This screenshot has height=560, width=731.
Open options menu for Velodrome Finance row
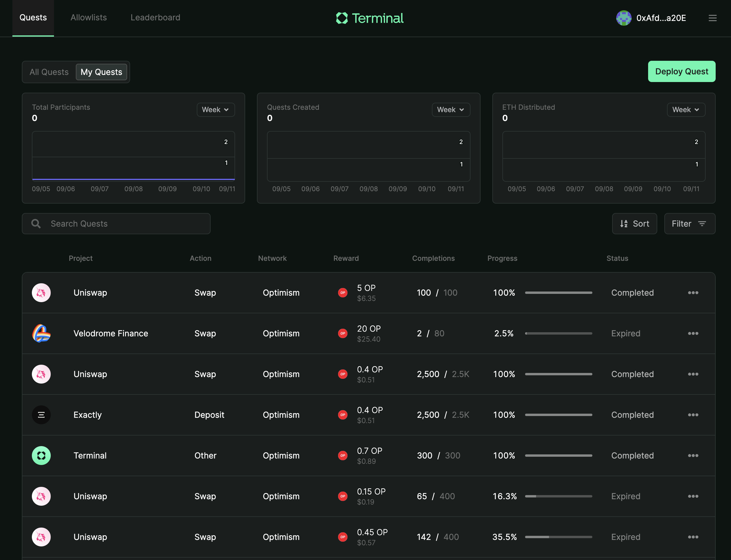[x=693, y=333]
